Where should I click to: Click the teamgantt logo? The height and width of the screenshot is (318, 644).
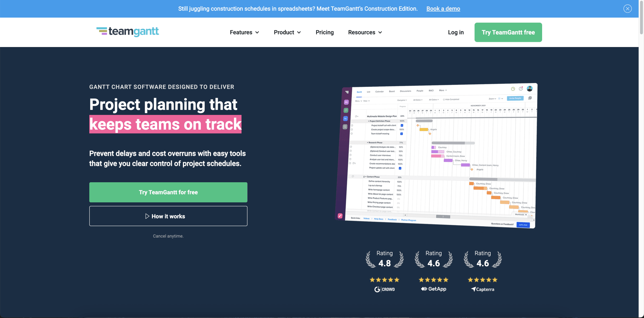click(128, 32)
